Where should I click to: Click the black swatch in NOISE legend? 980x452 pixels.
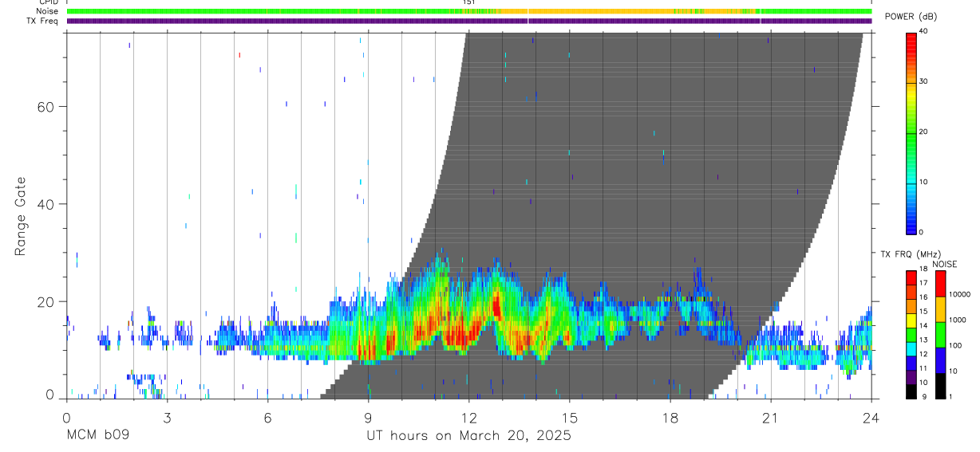click(x=941, y=386)
